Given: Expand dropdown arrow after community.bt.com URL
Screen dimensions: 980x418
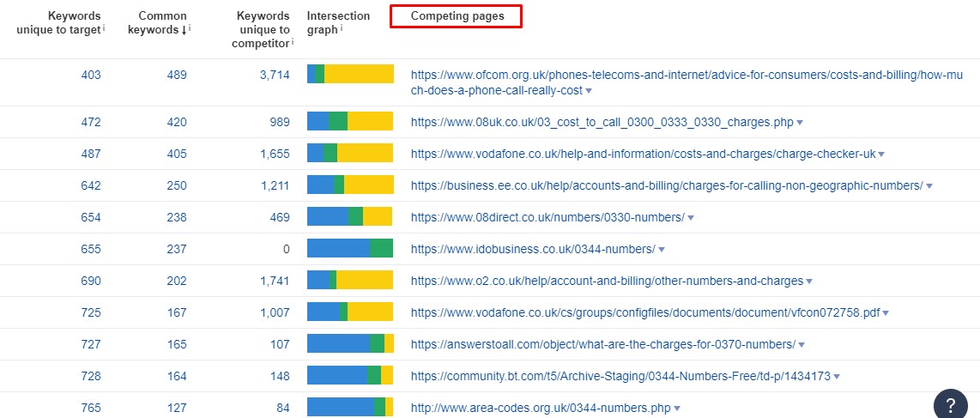Looking at the screenshot, I should [x=837, y=377].
